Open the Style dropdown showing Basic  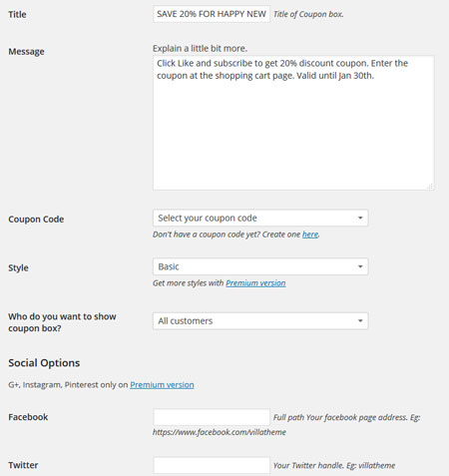coord(260,266)
